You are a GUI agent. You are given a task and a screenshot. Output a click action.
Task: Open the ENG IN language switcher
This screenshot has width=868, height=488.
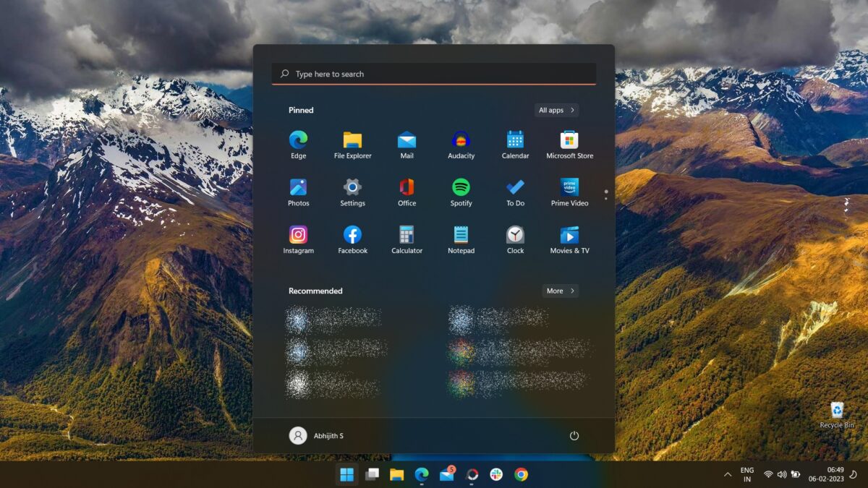tap(747, 474)
